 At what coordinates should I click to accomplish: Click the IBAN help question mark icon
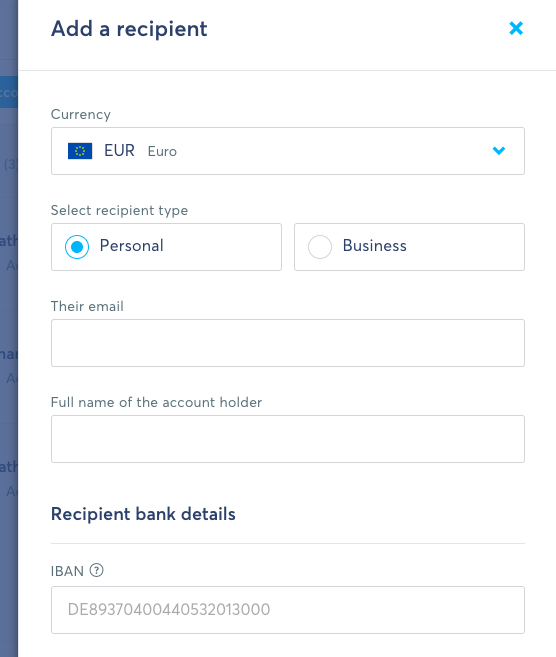pos(97,570)
